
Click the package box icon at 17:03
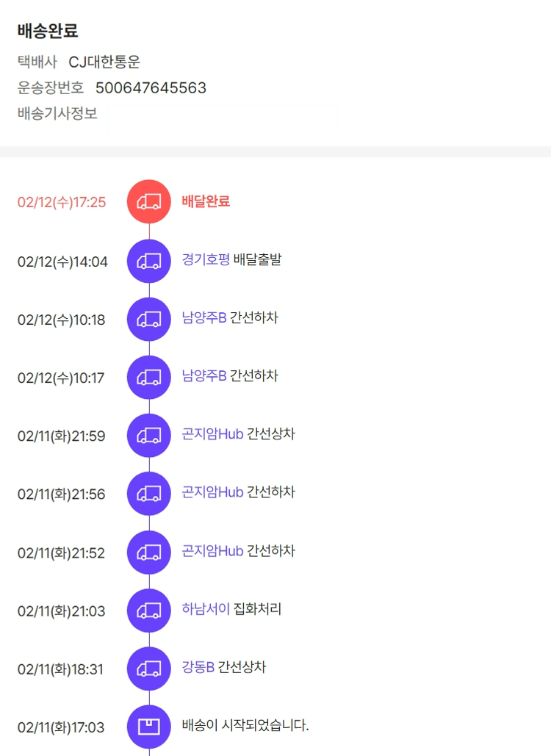tap(149, 727)
